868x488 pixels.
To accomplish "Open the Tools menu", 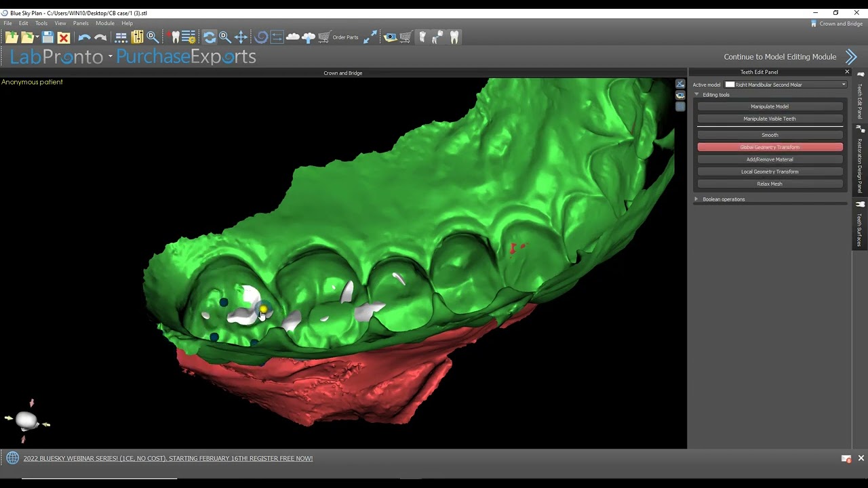I will tap(41, 23).
